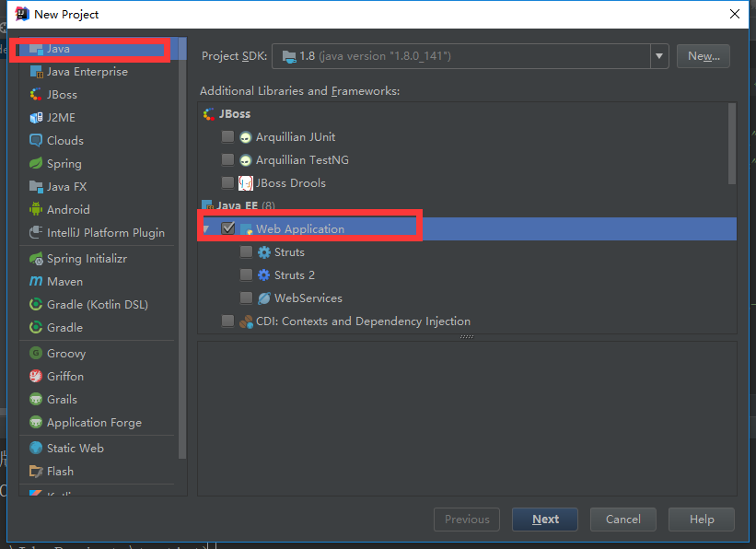This screenshot has width=756, height=549.
Task: Enable the Arquillian JUnit checkbox
Action: coord(227,137)
